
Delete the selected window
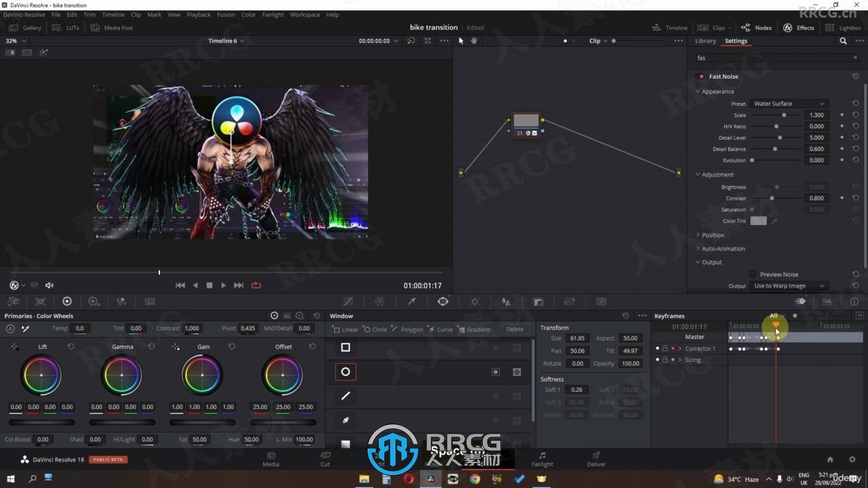515,329
